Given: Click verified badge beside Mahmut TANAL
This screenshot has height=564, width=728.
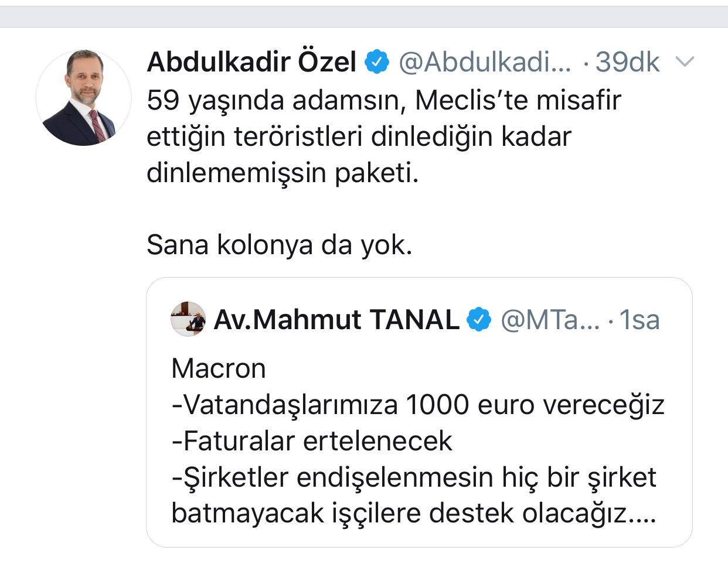Looking at the screenshot, I should coord(478,320).
